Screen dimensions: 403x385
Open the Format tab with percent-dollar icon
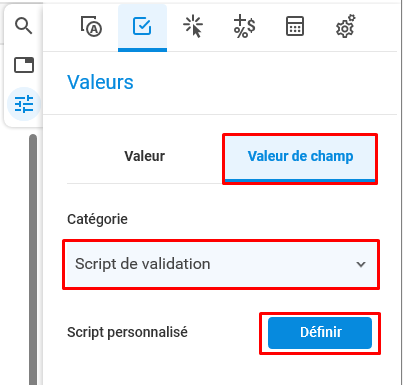coord(244,26)
